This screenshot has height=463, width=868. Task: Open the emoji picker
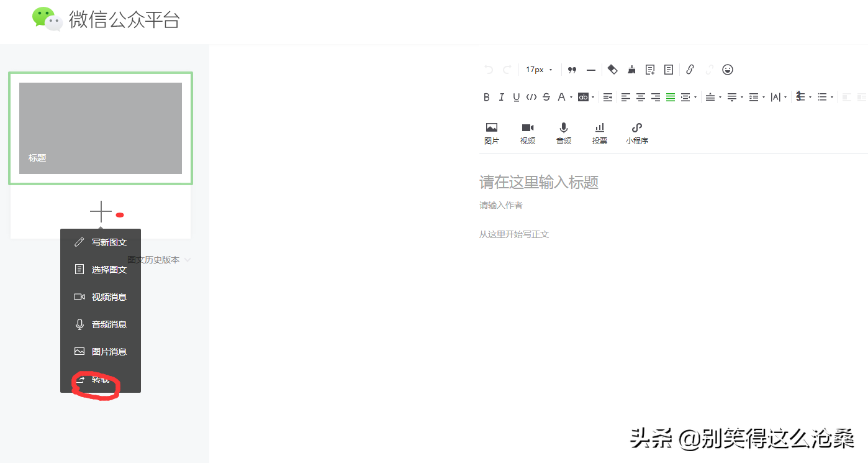pos(728,70)
